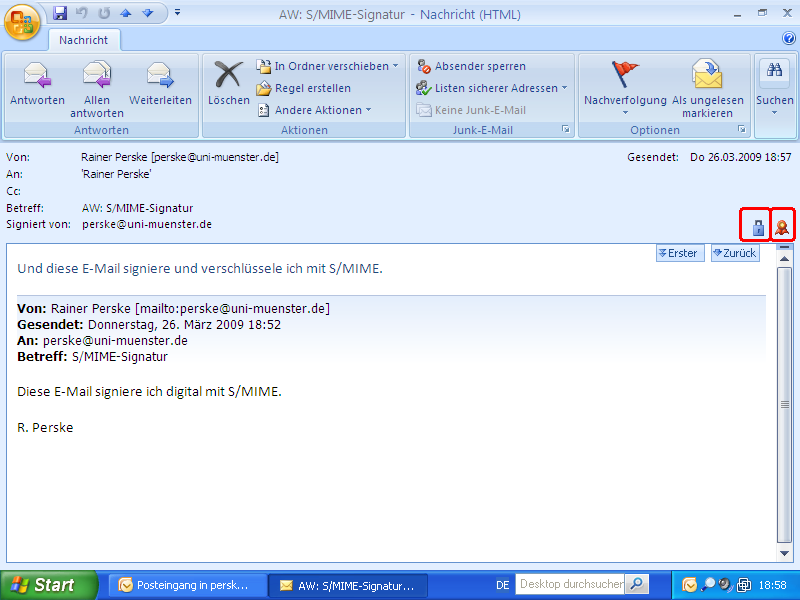Viewport: 800px width, 600px height.
Task: Click the Zurück navigation button
Action: click(x=735, y=253)
